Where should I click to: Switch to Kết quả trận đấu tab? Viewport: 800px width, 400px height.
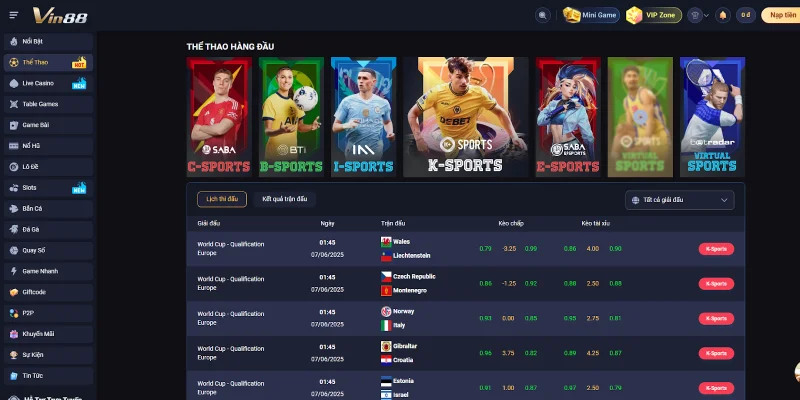pyautogui.click(x=285, y=199)
